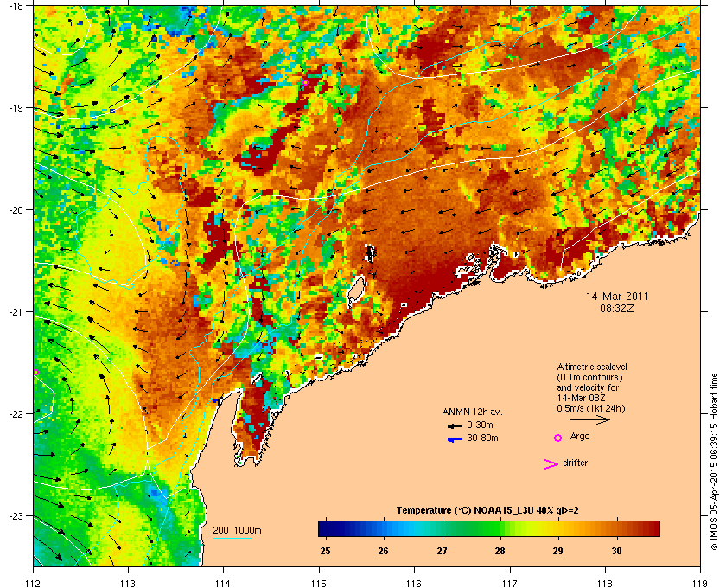Click the longitude axis label 119
This screenshot has width=726, height=588.
coord(700,583)
